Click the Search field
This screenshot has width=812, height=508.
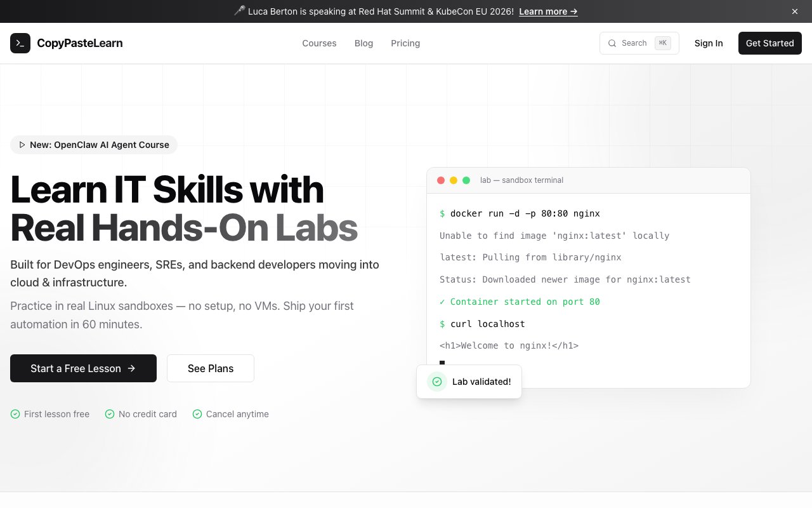coord(639,43)
